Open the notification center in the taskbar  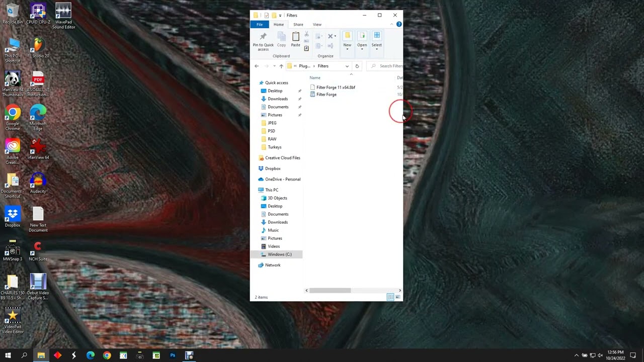(x=633, y=355)
